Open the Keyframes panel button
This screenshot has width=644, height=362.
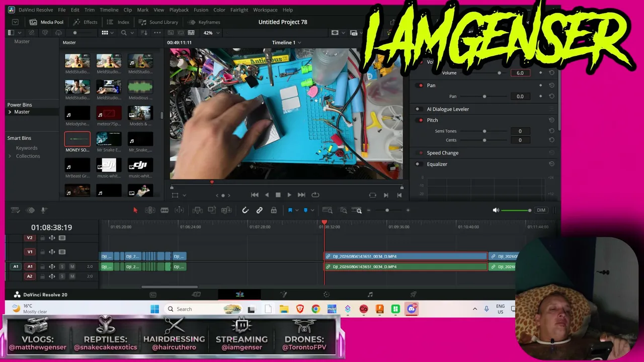coord(204,22)
